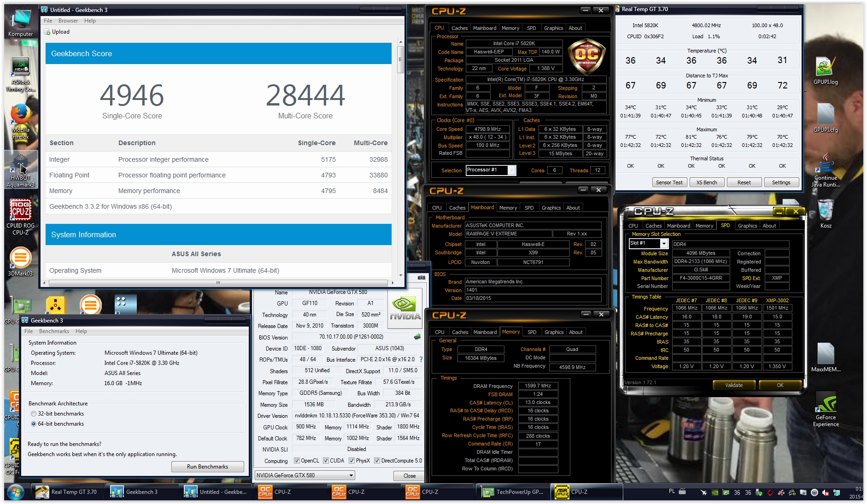Launch Mozilla Firefox from the desktop

coord(20,122)
